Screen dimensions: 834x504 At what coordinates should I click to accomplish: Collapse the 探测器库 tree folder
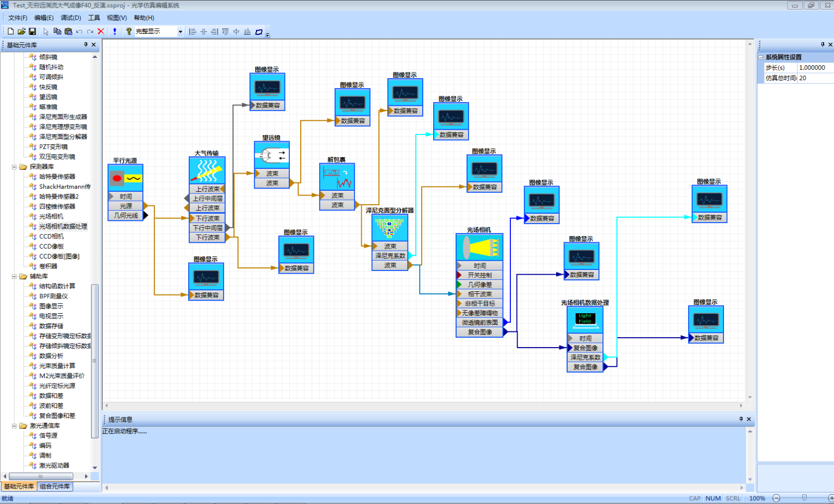pos(14,167)
